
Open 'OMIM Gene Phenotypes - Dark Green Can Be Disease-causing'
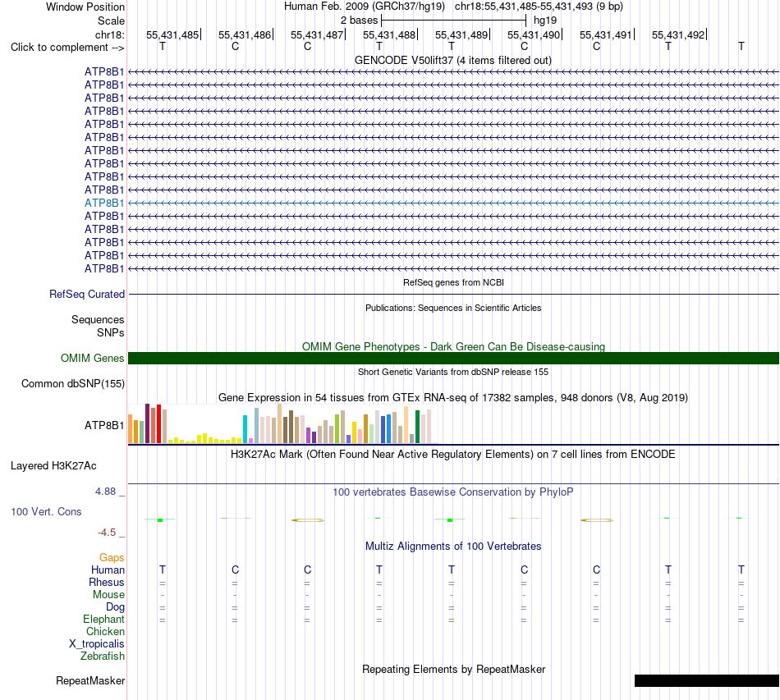click(x=453, y=346)
